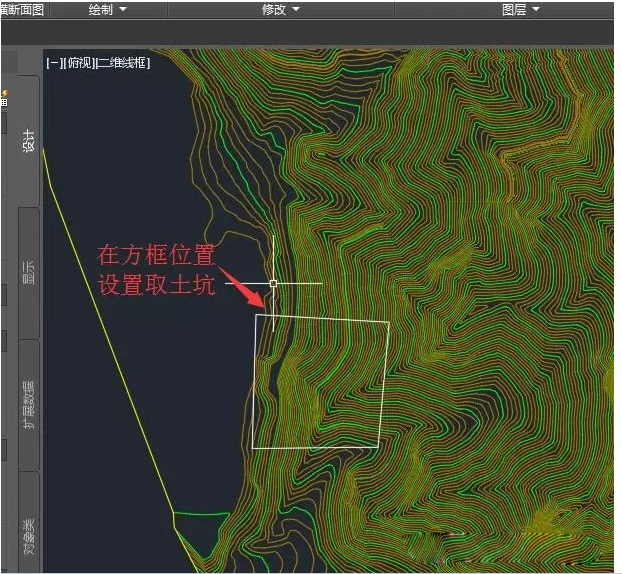The width and height of the screenshot is (622, 574).
Task: Open the [-] viewport controls menu
Action: [52, 62]
